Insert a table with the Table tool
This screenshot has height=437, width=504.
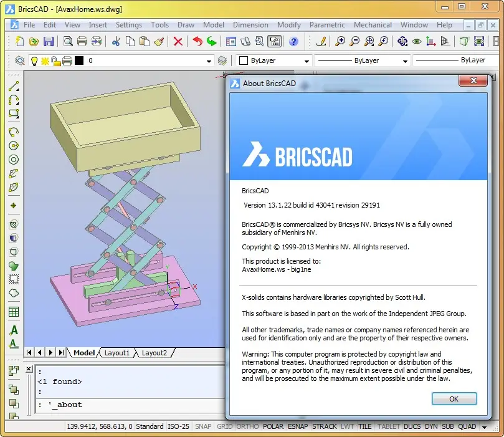14,312
